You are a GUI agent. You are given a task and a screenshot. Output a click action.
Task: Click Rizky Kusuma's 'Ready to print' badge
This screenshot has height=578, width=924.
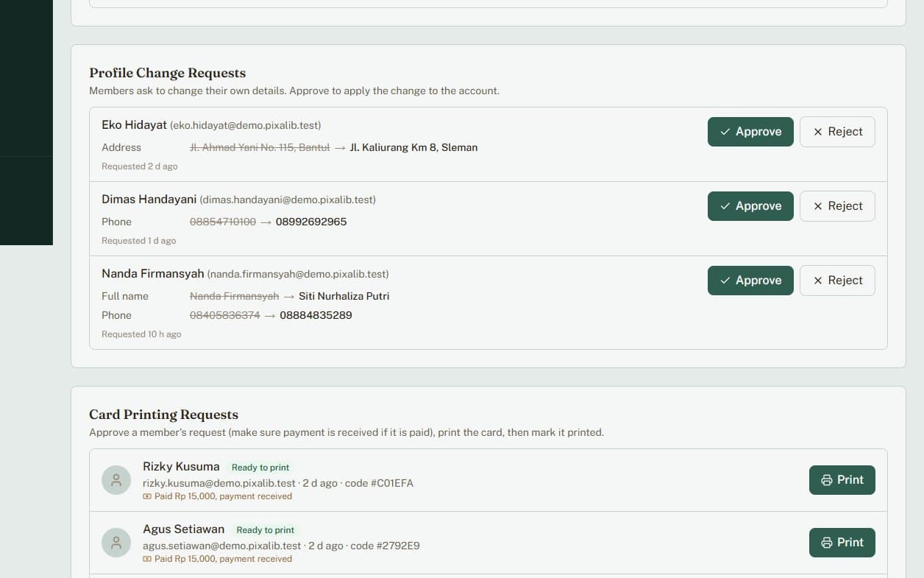[260, 468]
